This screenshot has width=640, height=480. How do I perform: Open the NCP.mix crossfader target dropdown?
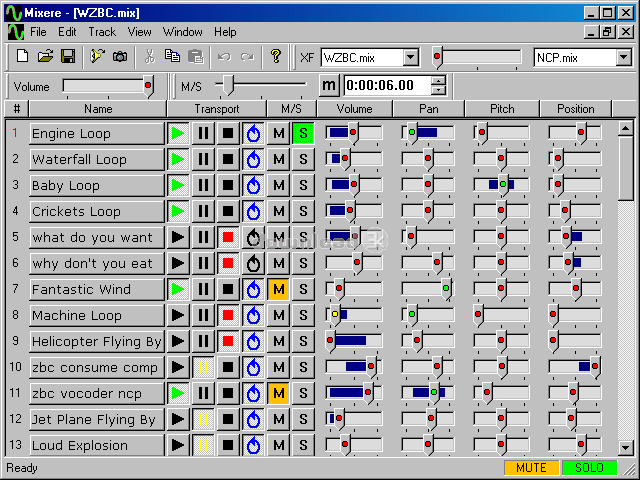(624, 58)
